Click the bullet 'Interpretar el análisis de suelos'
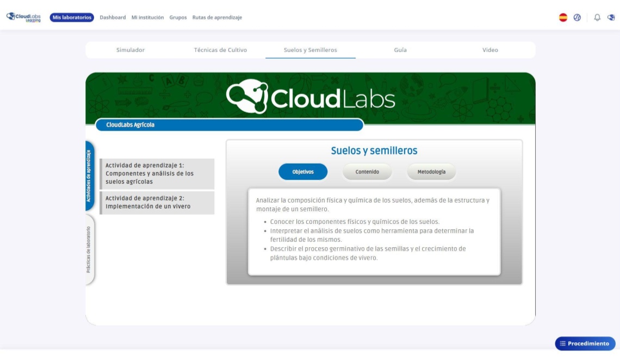 pos(371,235)
